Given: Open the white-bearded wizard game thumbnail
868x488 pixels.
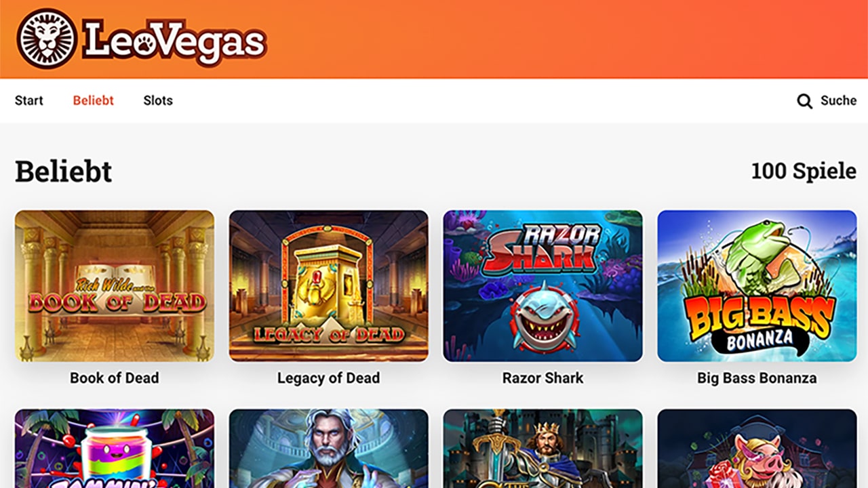Looking at the screenshot, I should 329,449.
